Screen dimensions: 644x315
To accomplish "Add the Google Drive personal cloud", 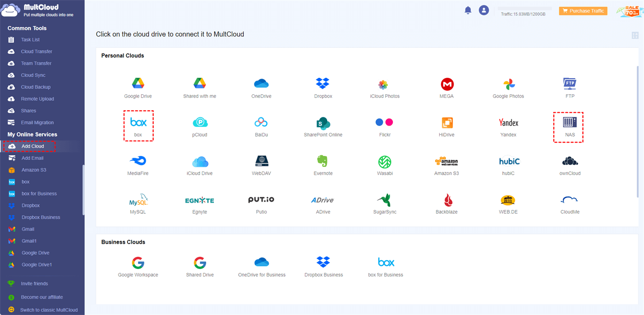I will (138, 84).
